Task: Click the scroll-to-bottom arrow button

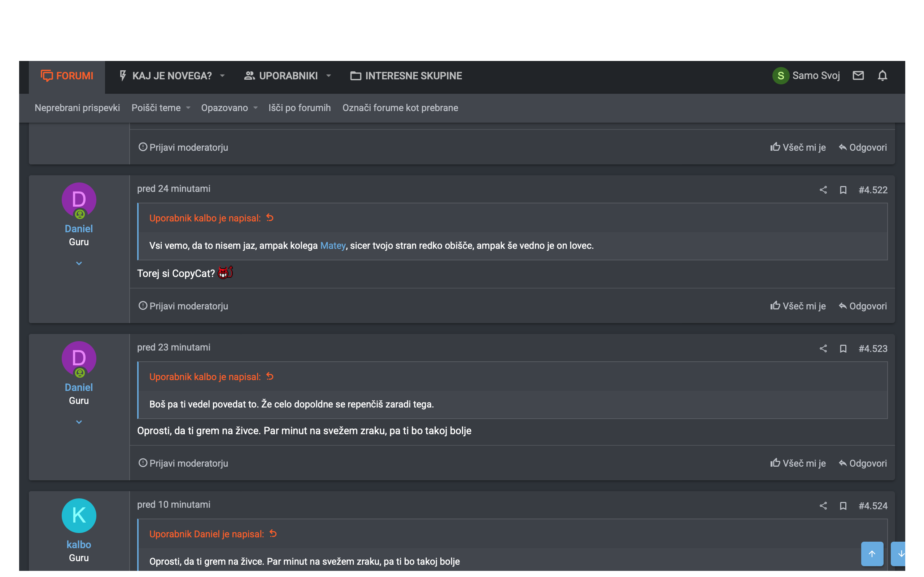Action: [898, 553]
